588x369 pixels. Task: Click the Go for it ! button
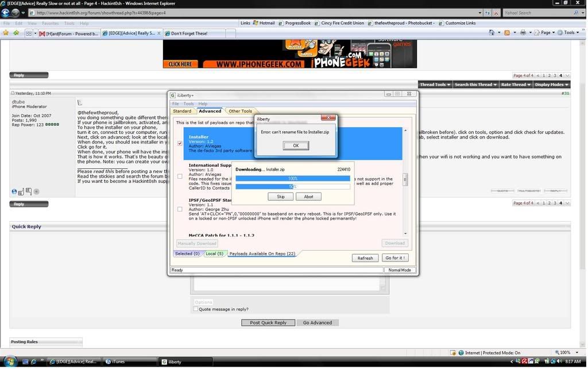click(395, 258)
